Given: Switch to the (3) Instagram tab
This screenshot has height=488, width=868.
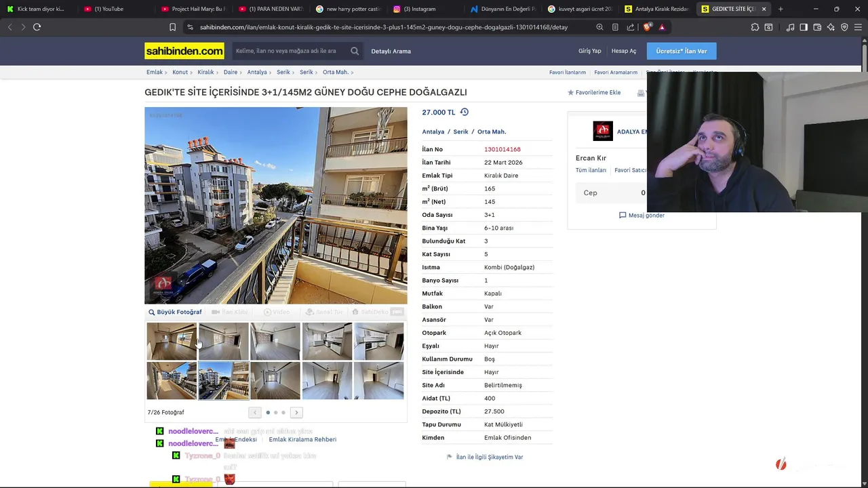Looking at the screenshot, I should [x=426, y=9].
